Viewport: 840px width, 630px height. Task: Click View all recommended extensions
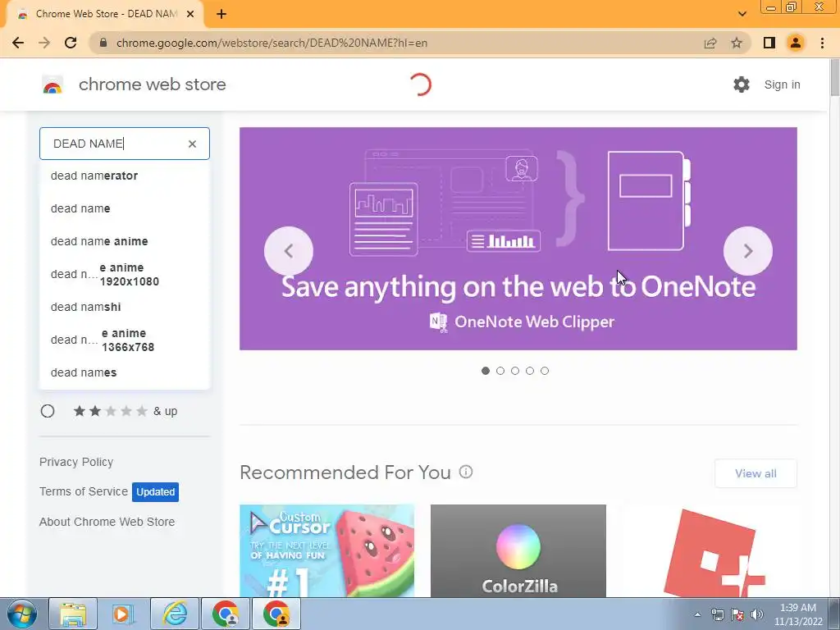(756, 473)
